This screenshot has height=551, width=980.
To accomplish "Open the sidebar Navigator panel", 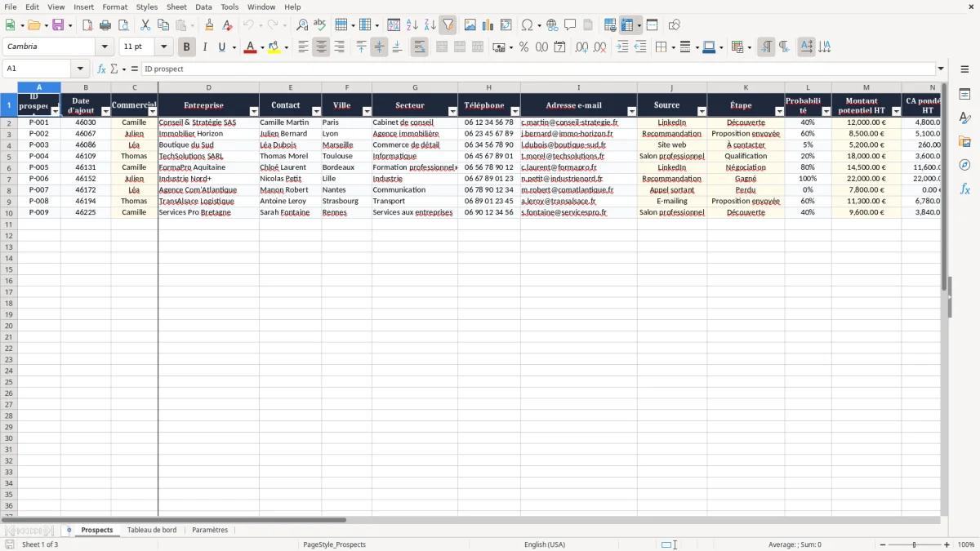I will coord(964,165).
